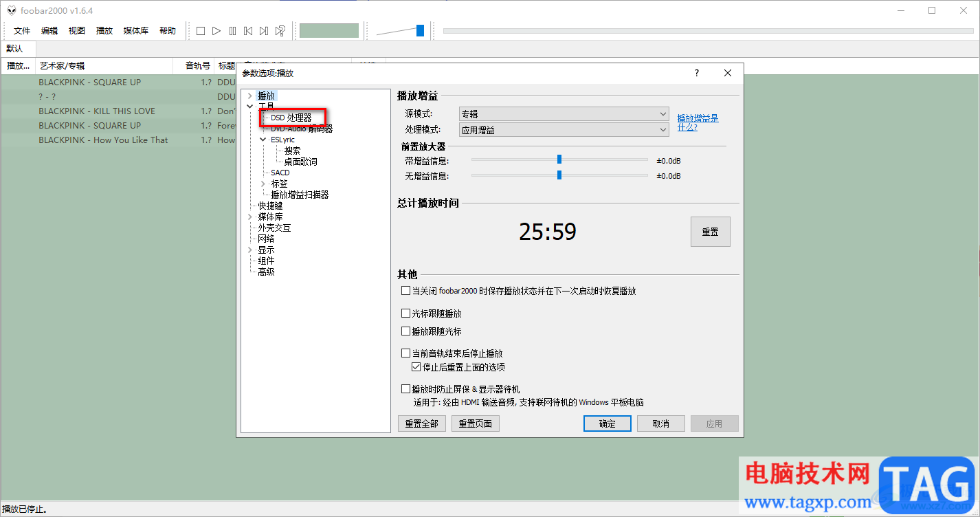The image size is (980, 517).
Task: Collapse the 工具 tree node arrow
Action: pos(249,107)
